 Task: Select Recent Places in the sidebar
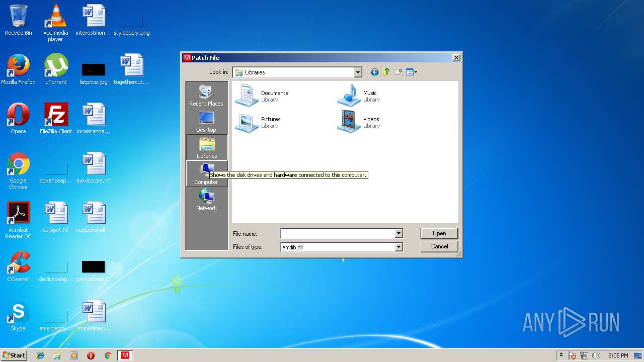(x=206, y=96)
